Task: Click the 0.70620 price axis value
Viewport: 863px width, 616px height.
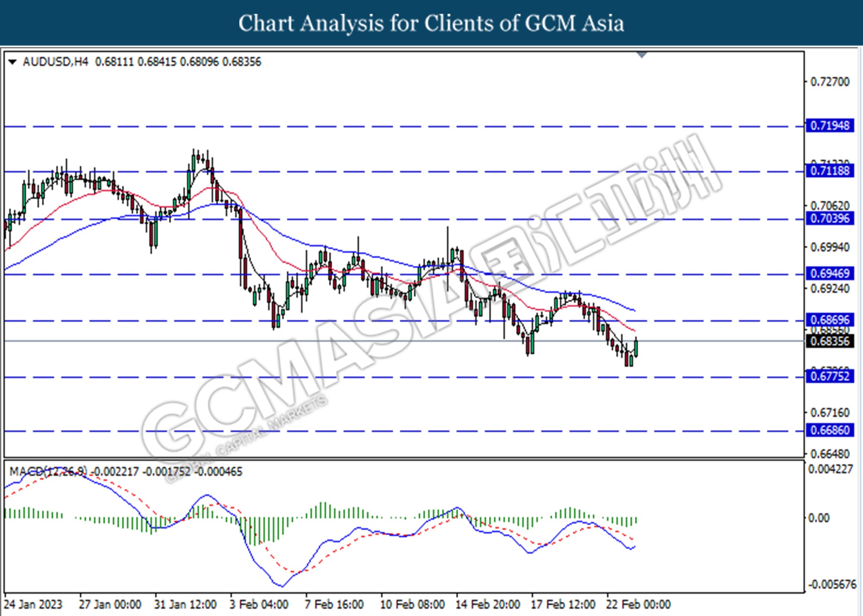Action: (830, 206)
